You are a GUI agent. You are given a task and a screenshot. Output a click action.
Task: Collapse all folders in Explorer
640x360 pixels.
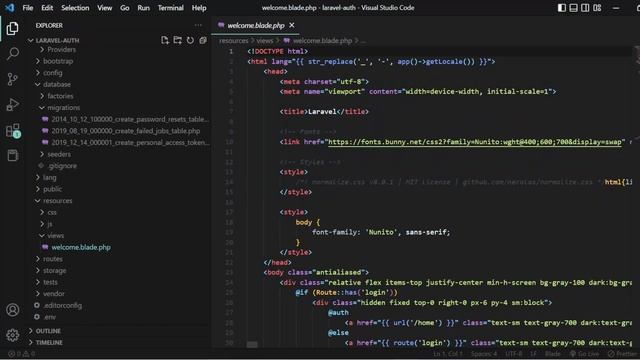tap(203, 40)
